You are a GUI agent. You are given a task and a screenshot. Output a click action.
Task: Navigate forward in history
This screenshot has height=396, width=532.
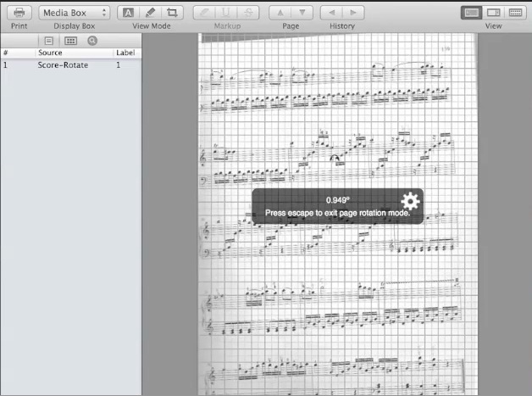353,13
